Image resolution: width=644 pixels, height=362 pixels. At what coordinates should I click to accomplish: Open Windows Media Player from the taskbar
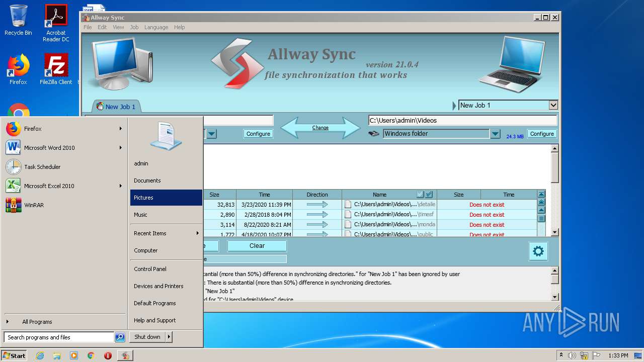74,355
